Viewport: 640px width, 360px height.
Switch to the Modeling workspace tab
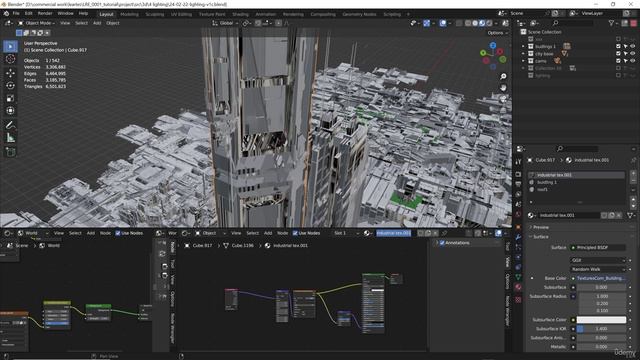pyautogui.click(x=129, y=14)
